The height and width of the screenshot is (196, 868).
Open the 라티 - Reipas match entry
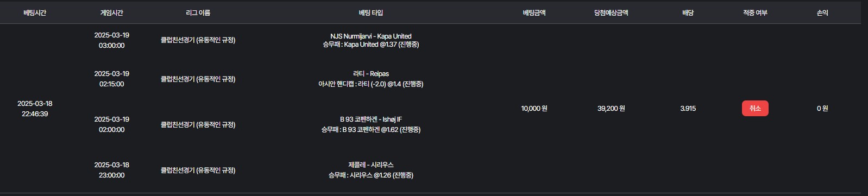[371, 73]
